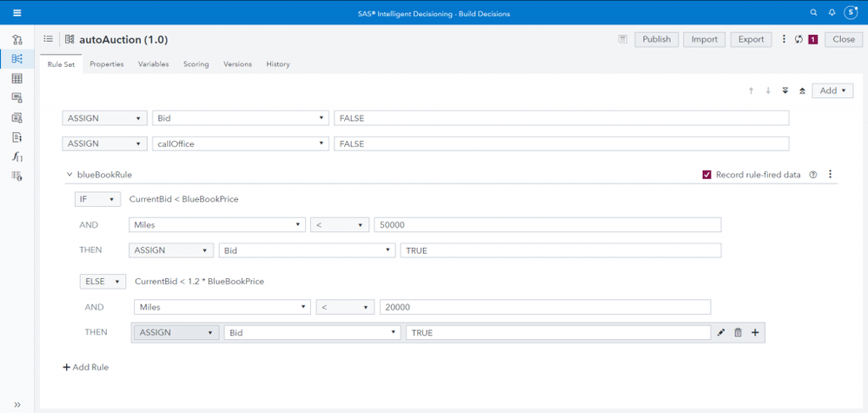The width and height of the screenshot is (868, 413).
Task: Open the callOffice variable dropdown
Action: pos(241,143)
